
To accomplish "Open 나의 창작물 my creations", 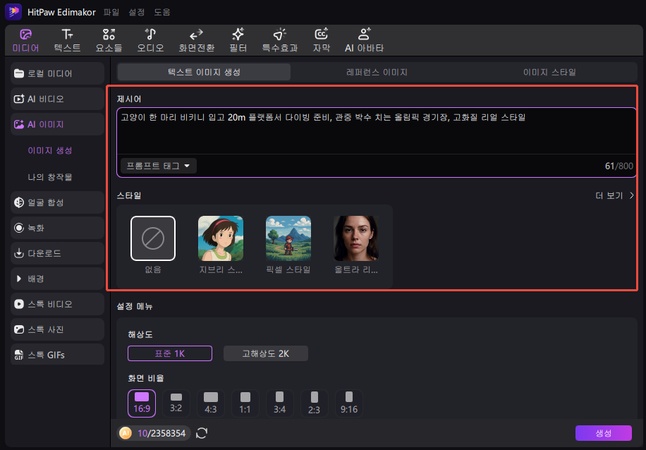I will [50, 177].
